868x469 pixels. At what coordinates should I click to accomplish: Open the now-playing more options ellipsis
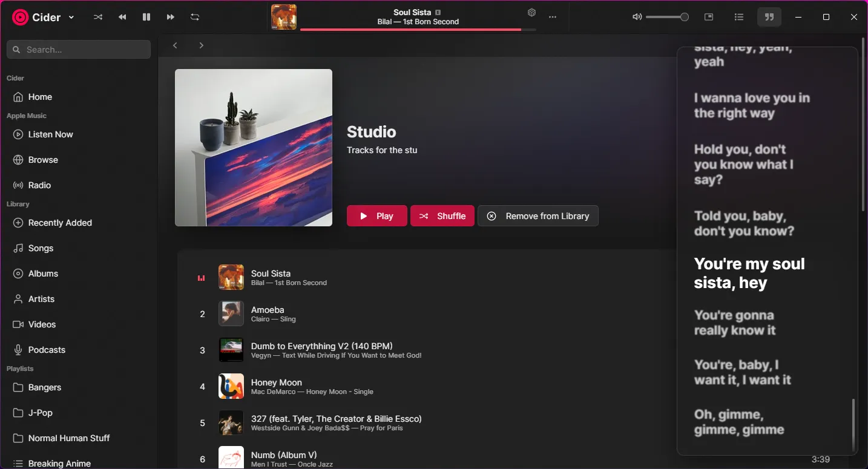553,17
